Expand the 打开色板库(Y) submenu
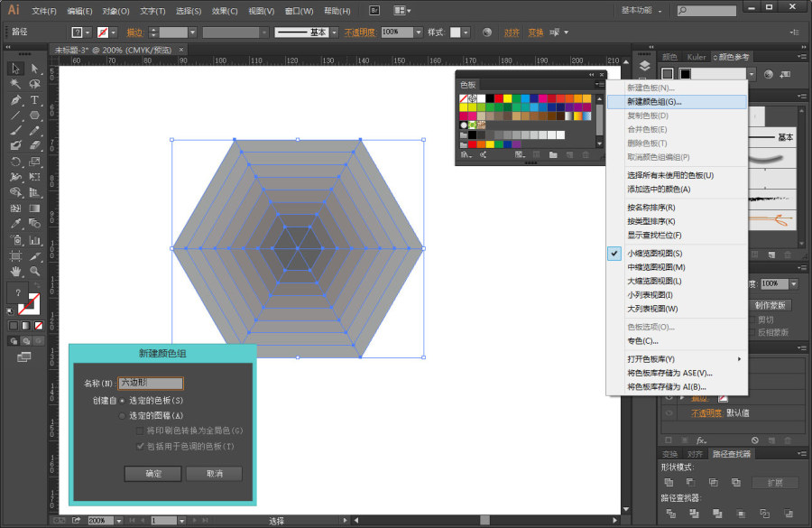This screenshot has height=528, width=812. click(677, 359)
